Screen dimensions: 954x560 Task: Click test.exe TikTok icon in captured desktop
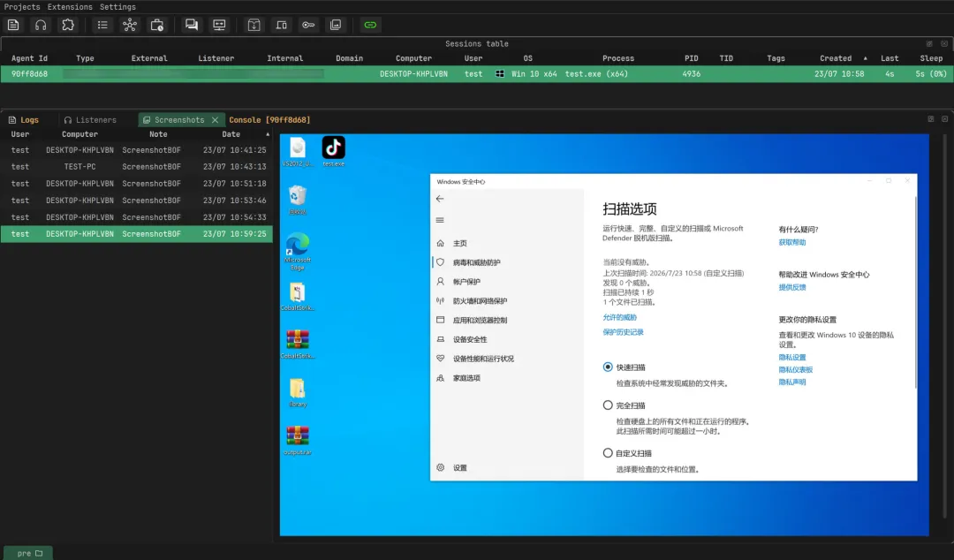click(333, 152)
